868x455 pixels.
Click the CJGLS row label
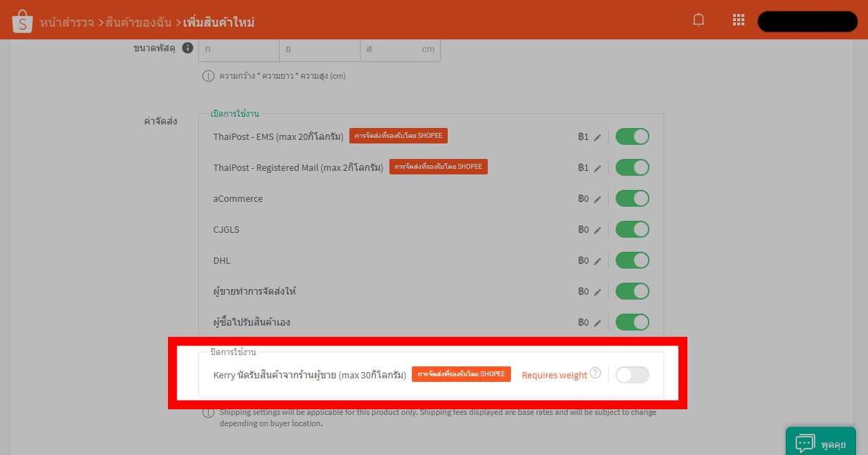pos(226,230)
